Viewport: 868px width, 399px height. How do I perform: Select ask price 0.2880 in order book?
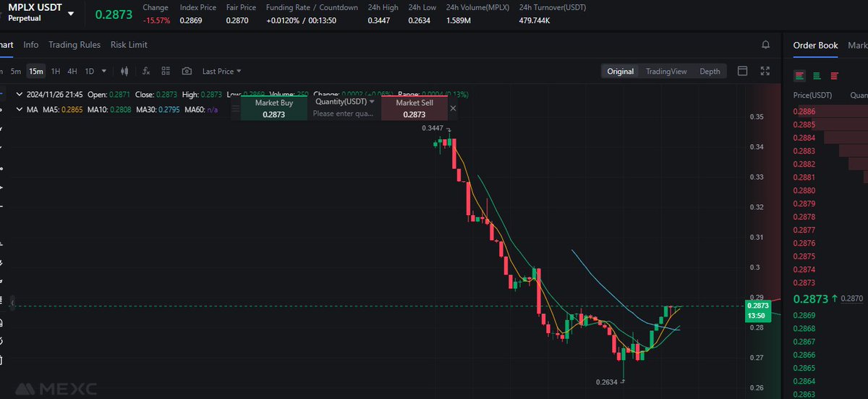tap(804, 190)
